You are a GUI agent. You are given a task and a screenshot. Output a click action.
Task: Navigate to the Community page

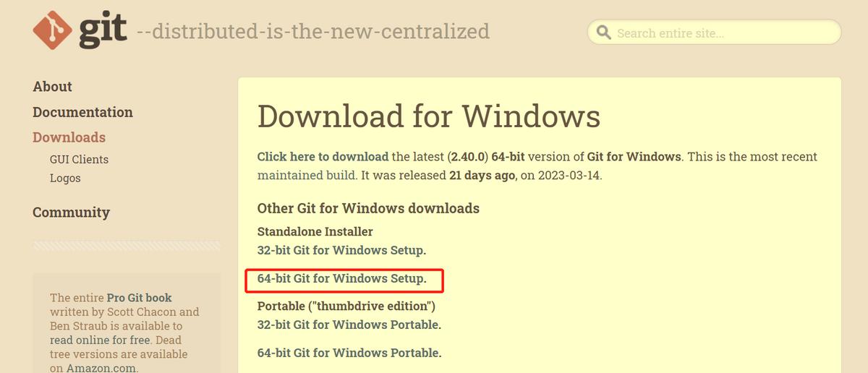point(71,213)
